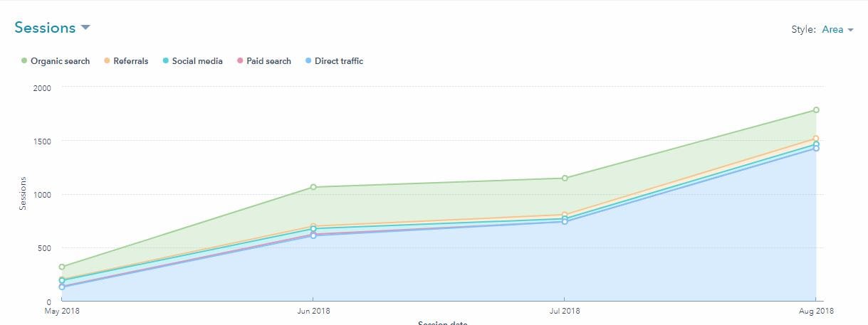Click the Organic search data point at Jul 2018
Screen dimensions: 868x325
[565, 178]
